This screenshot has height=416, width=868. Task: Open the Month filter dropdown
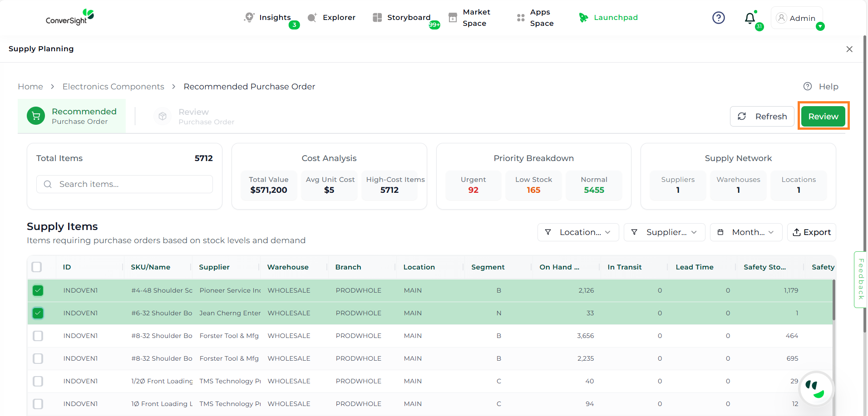746,232
